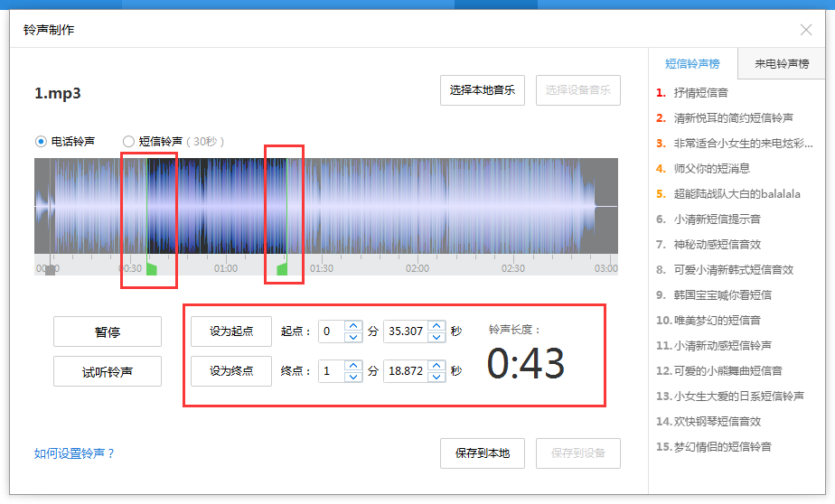Viewport: 835px width, 504px height.
Task: Save ringtone with 保存到本地 button
Action: [483, 453]
